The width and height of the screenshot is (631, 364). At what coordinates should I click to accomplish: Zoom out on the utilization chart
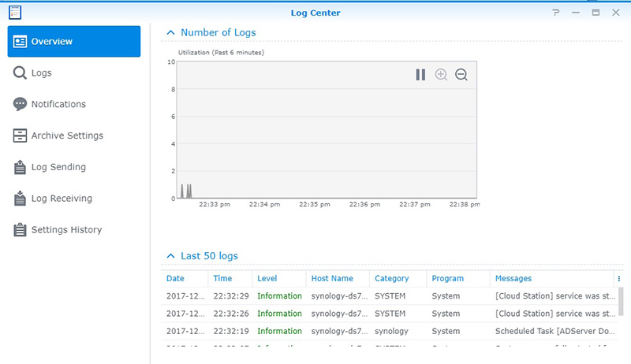coord(461,75)
